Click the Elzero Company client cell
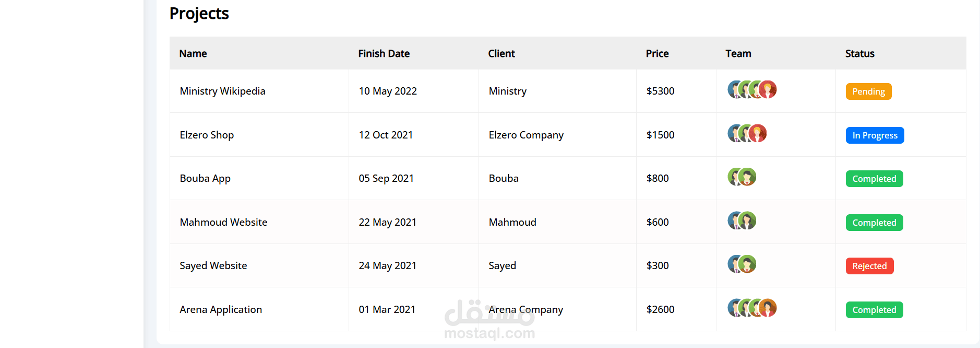The image size is (980, 348). [526, 135]
